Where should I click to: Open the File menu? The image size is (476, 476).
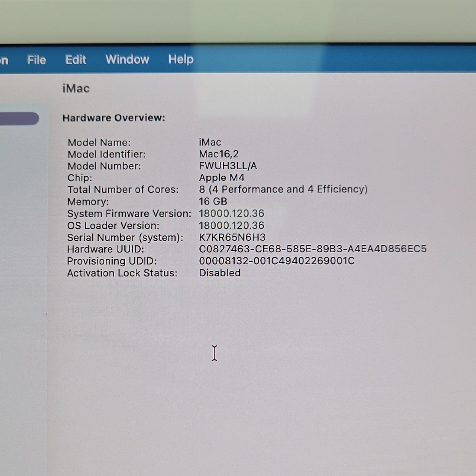(x=37, y=60)
